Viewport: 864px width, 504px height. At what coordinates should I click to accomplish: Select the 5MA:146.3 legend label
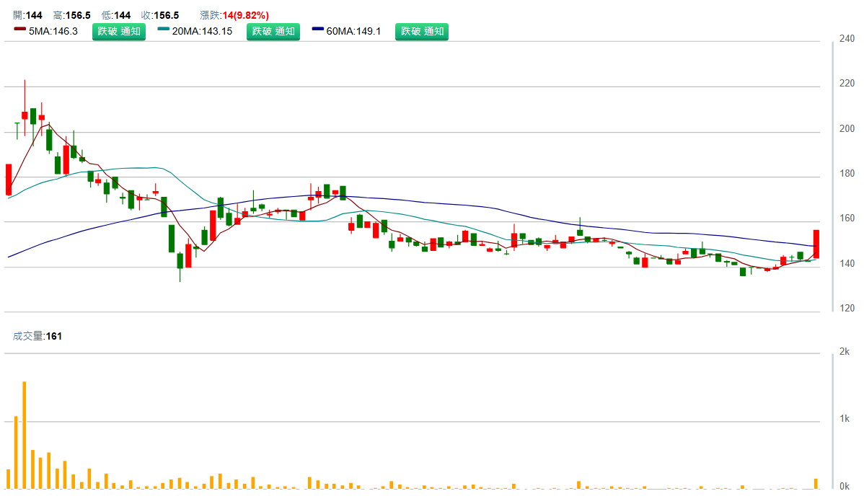coord(53,32)
